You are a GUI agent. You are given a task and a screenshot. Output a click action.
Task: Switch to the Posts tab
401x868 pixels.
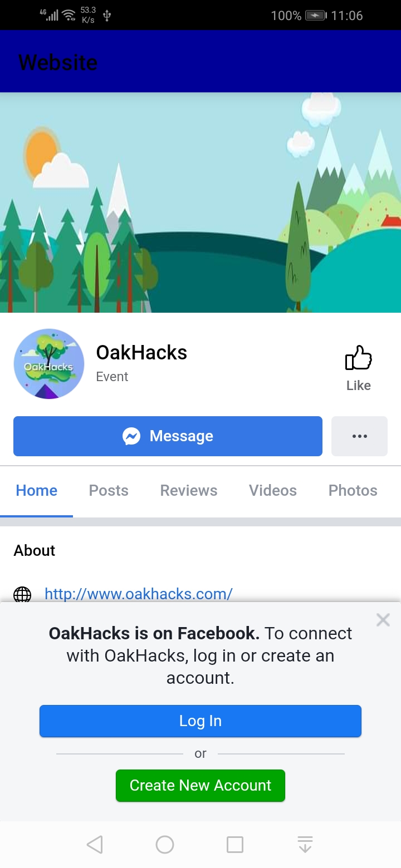(x=109, y=491)
